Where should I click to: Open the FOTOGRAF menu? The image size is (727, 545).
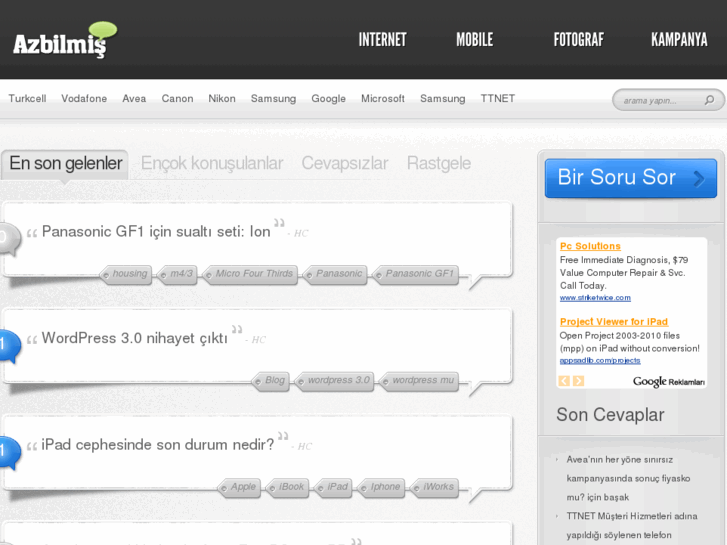point(579,40)
